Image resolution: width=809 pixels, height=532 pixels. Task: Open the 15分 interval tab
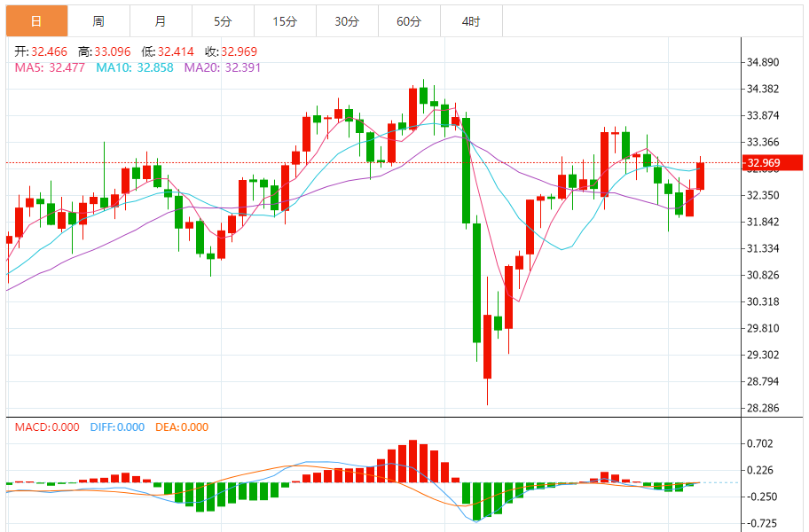[x=285, y=21]
